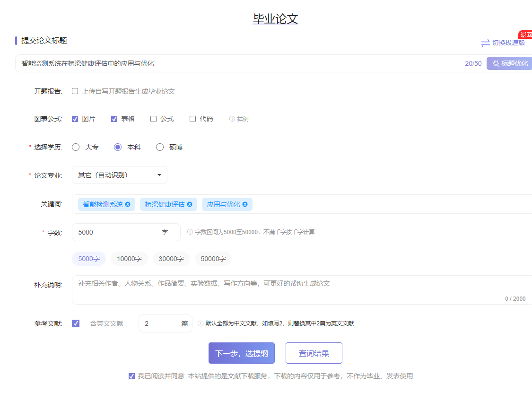The width and height of the screenshot is (532, 393).
Task: Click the 参考文献 label
Action: coord(48,323)
